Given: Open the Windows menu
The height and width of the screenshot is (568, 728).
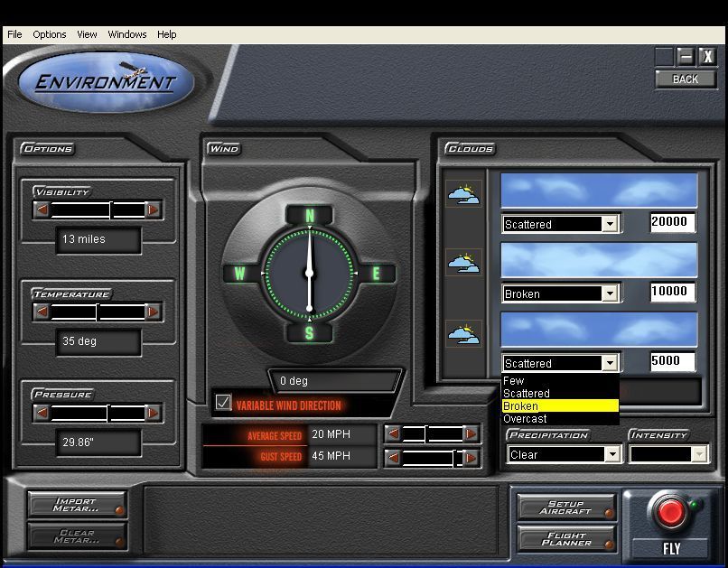Looking at the screenshot, I should (127, 34).
